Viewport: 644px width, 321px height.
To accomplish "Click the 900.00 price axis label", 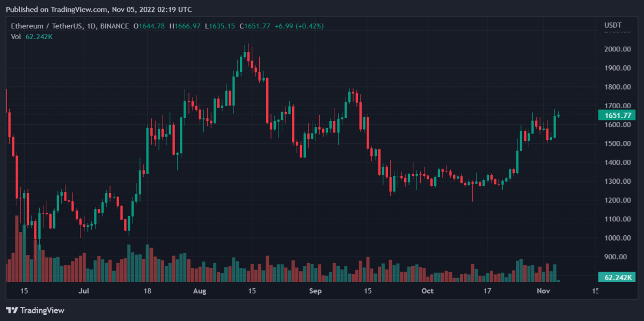I will pos(616,257).
